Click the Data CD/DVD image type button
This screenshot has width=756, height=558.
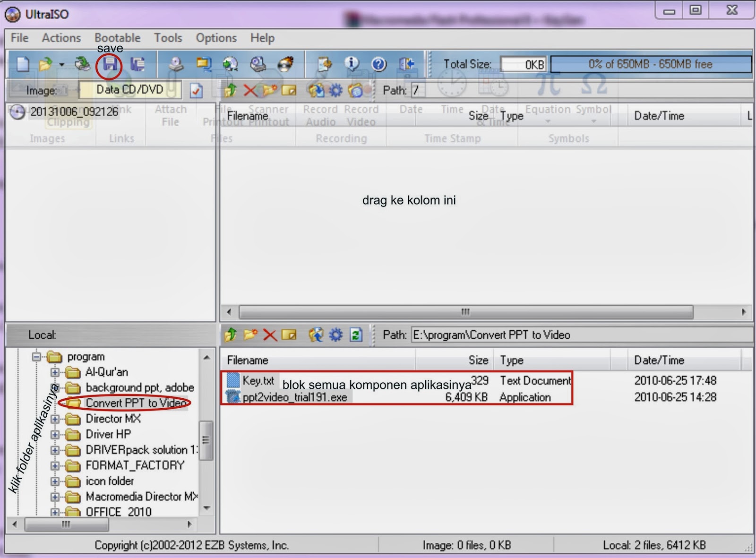point(130,90)
